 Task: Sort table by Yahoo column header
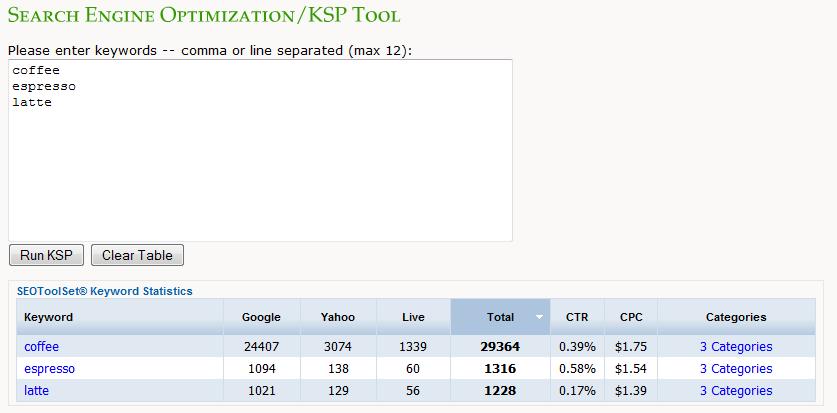338,317
